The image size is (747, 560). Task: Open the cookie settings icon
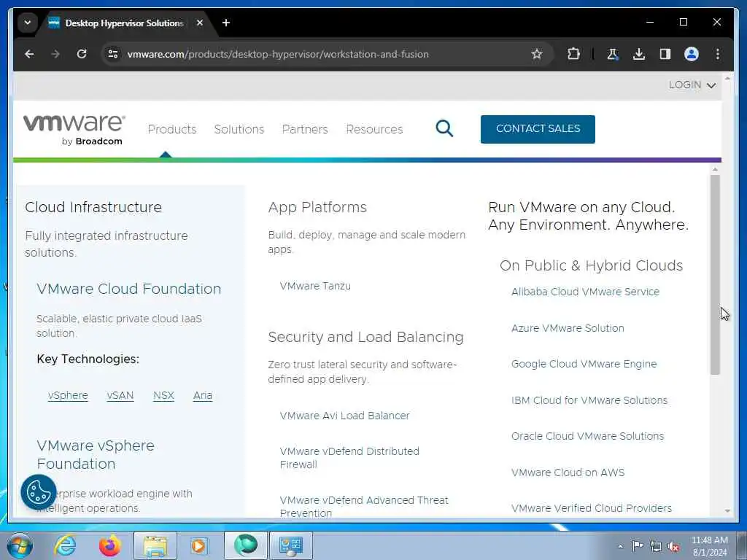(38, 492)
